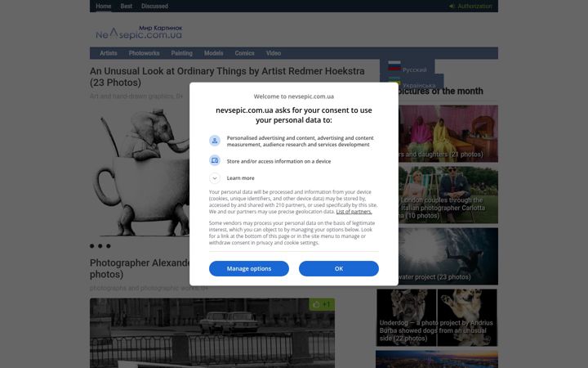Open the London couples Carlotta thumbnail
Image resolution: width=588 pixels, height=368 pixels.
tap(448, 195)
